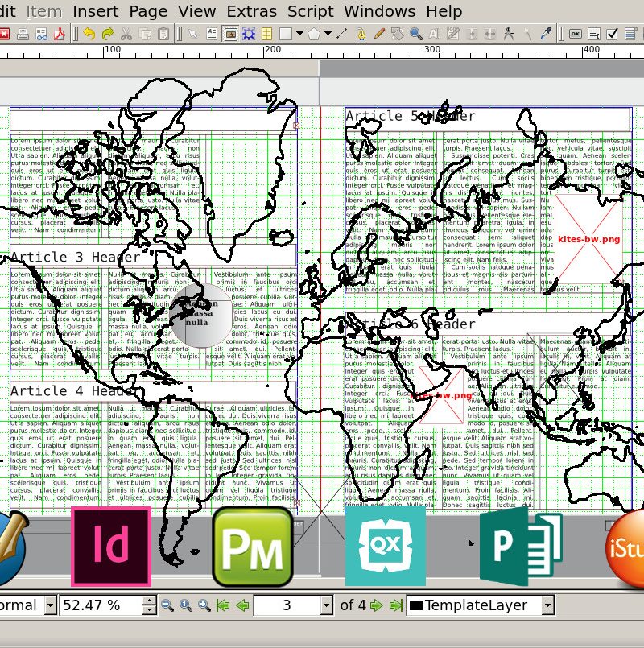Open the Extras menu
Viewport: 644px width, 648px height.
point(252,11)
